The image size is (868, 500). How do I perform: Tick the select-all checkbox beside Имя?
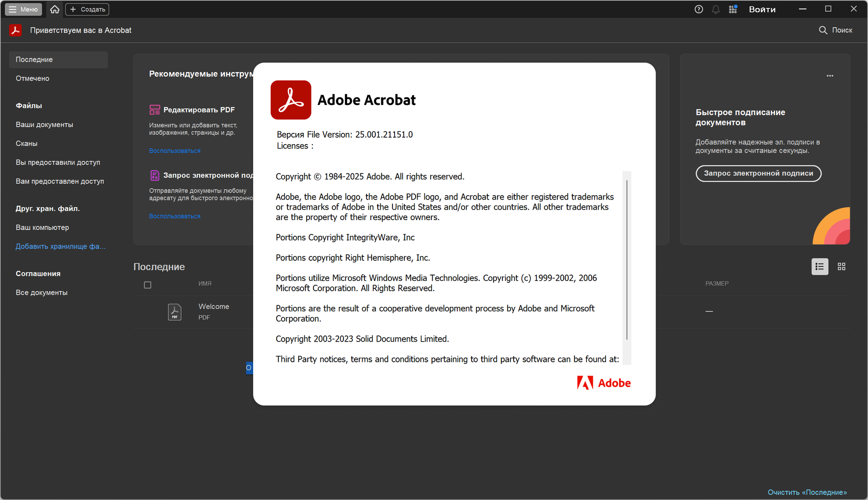pyautogui.click(x=148, y=285)
